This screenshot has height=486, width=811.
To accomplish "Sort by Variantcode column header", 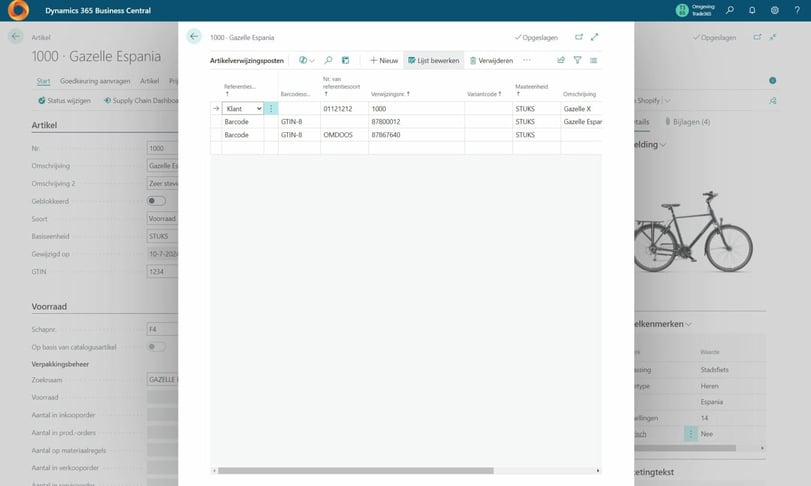I will [484, 94].
